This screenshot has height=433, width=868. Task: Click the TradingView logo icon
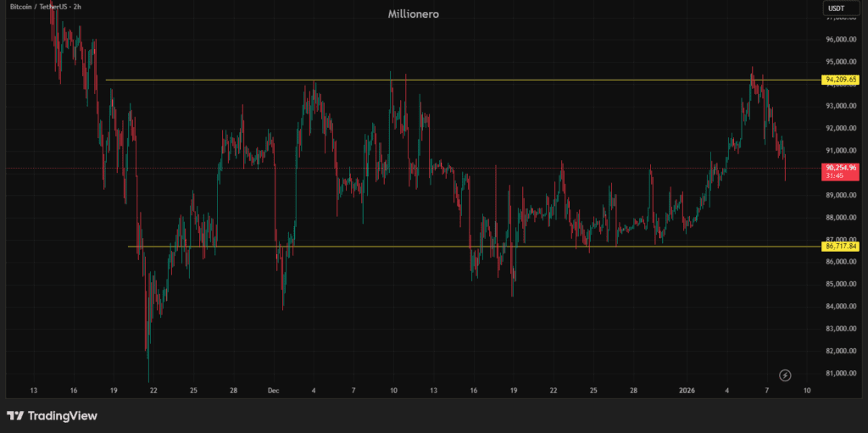15,416
